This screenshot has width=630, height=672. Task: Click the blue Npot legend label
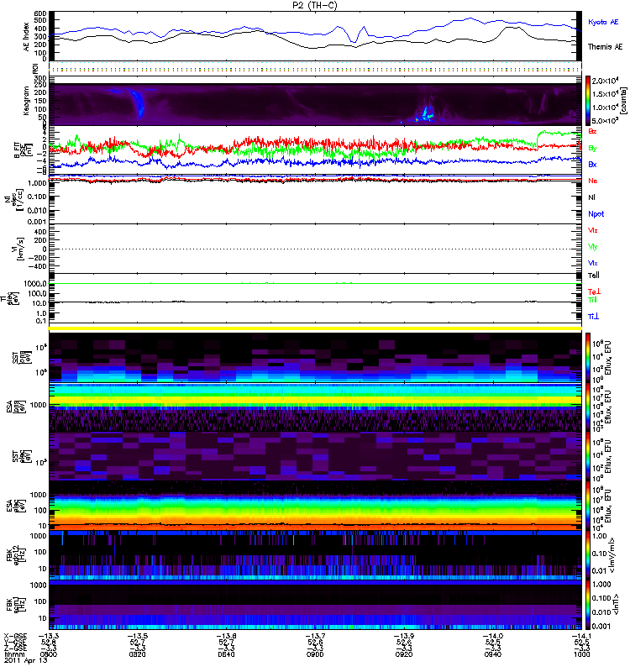[x=596, y=214]
